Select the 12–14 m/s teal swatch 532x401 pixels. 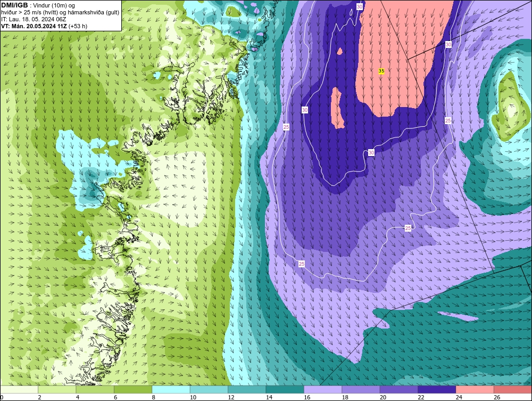(x=247, y=389)
